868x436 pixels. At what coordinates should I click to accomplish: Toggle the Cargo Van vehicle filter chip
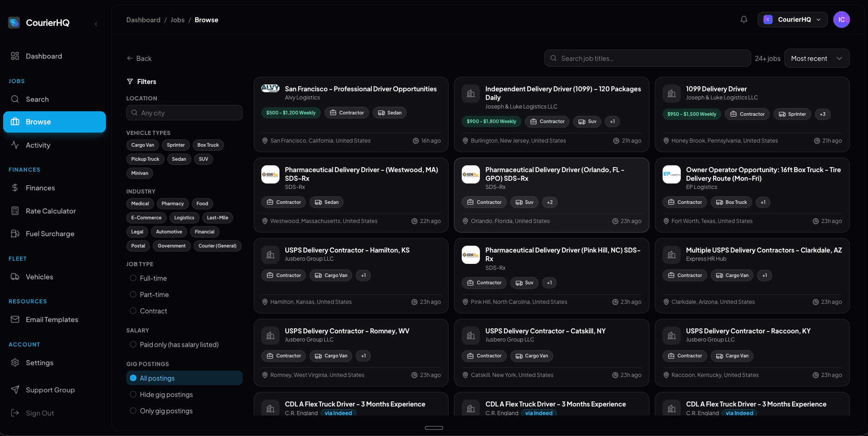point(143,145)
